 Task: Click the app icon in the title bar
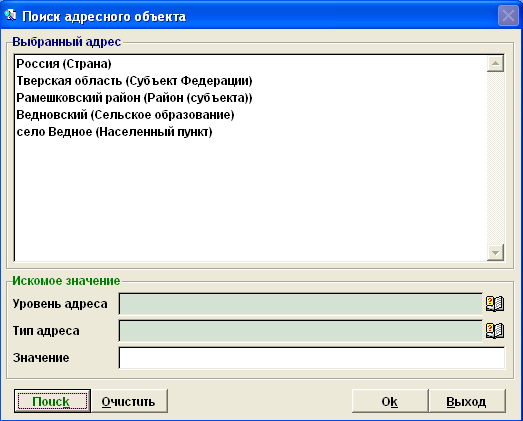tap(10, 15)
